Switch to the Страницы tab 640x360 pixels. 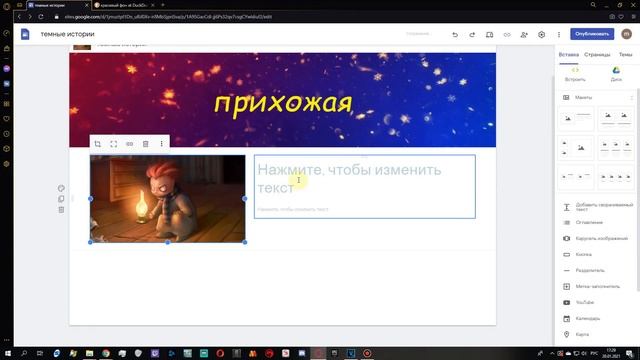tap(597, 54)
